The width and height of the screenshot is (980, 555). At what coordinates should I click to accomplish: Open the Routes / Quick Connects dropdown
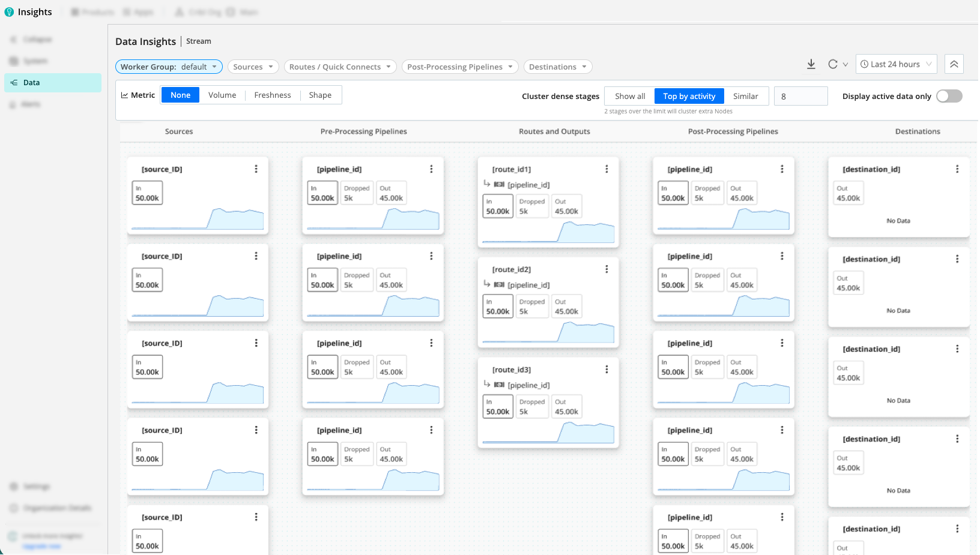tap(340, 67)
